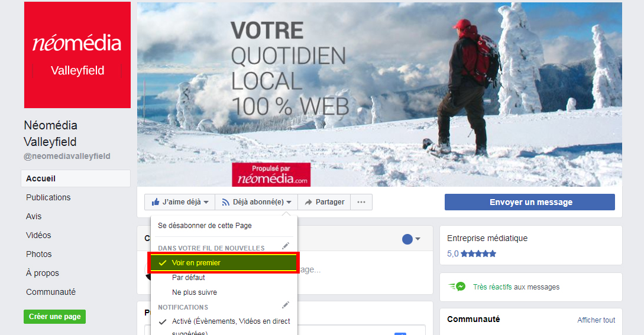Screen dimensions: 644x335
Task: Open the Avis section
Action: (34, 216)
